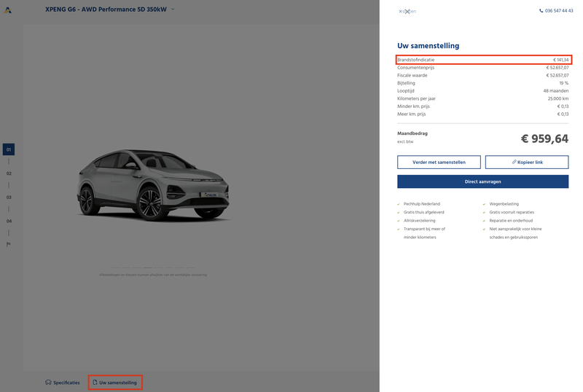Select the 'Brandstofindicatie' row value € 141,34

click(560, 60)
